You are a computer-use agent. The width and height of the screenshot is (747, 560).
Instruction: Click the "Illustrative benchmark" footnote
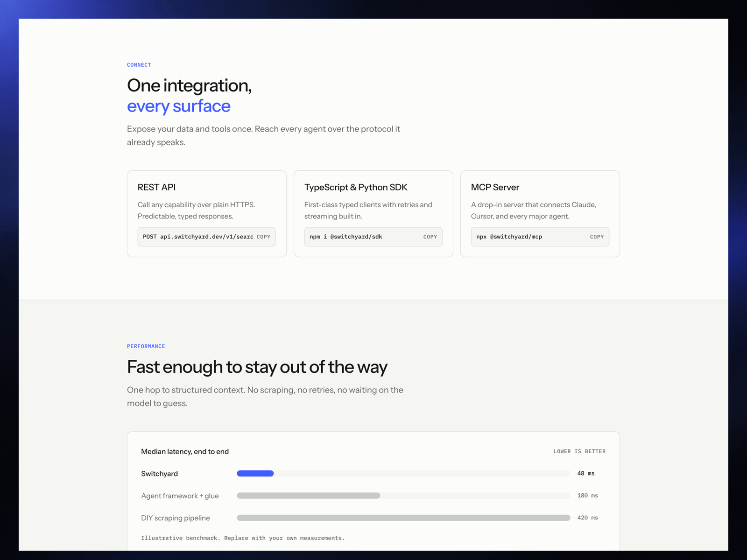[x=243, y=538]
